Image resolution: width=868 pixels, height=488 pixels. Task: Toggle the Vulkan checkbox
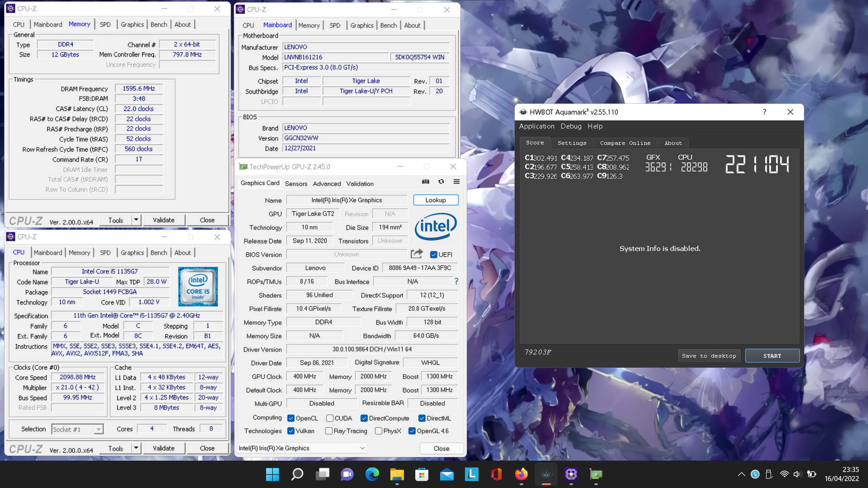point(291,431)
